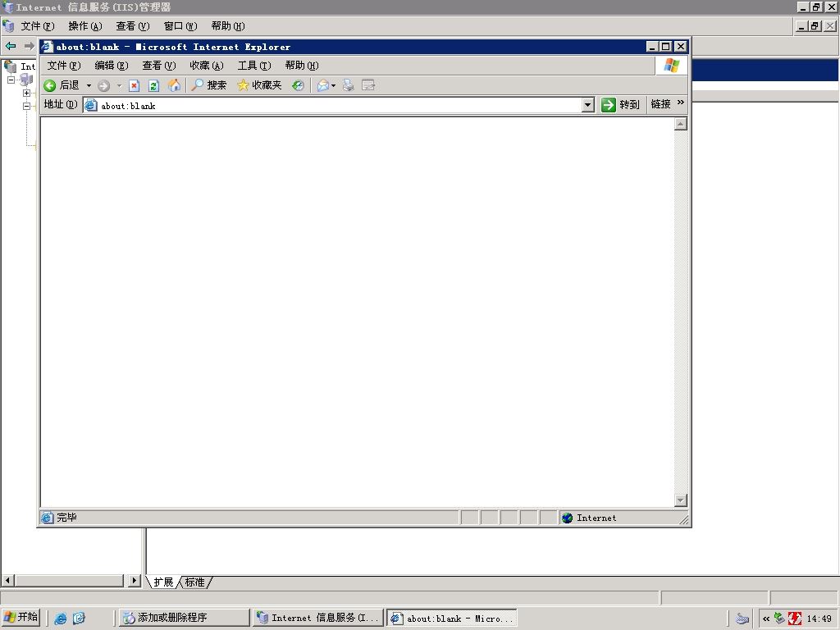
Task: Click the Print icon in IE toolbar
Action: pos(348,85)
